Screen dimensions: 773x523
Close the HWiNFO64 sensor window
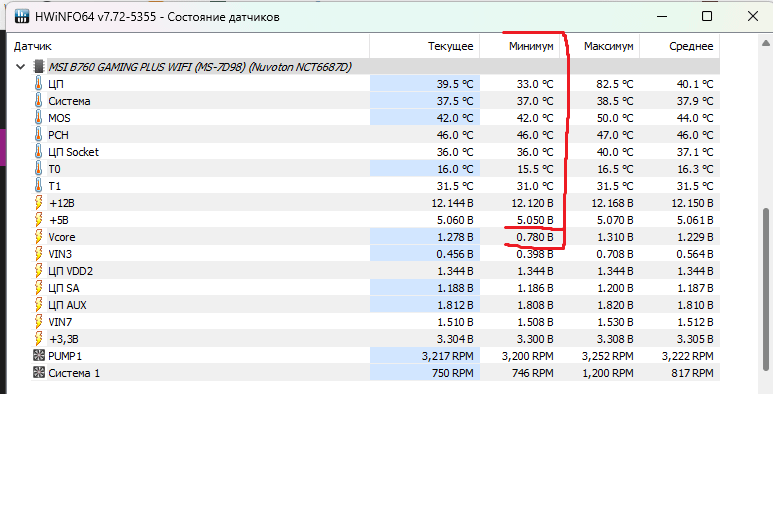(x=753, y=16)
